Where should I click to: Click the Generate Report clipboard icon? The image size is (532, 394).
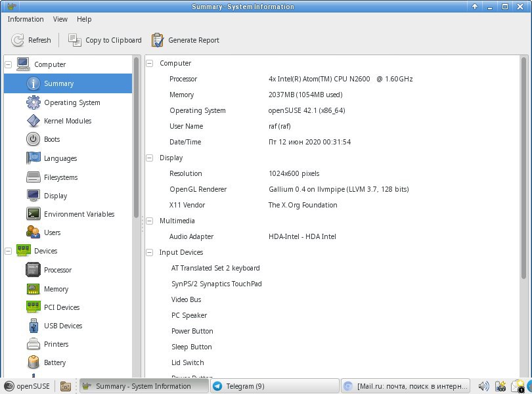[x=158, y=40]
